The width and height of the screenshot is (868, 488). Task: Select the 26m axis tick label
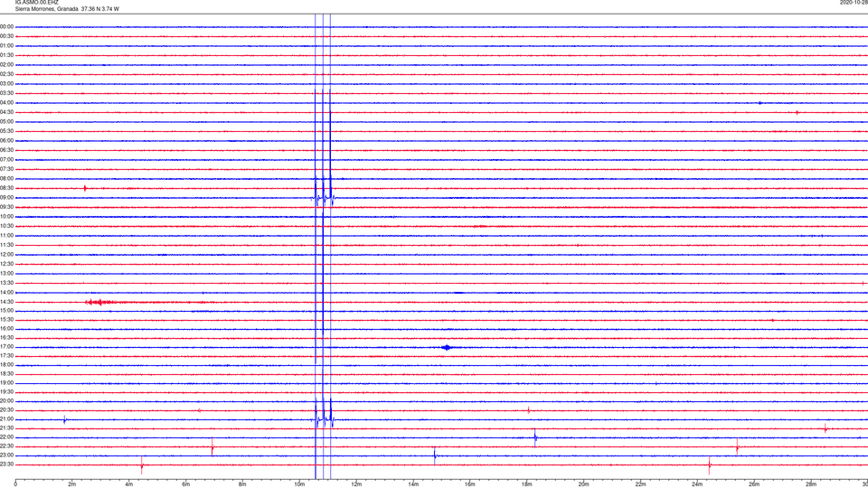[x=754, y=484]
